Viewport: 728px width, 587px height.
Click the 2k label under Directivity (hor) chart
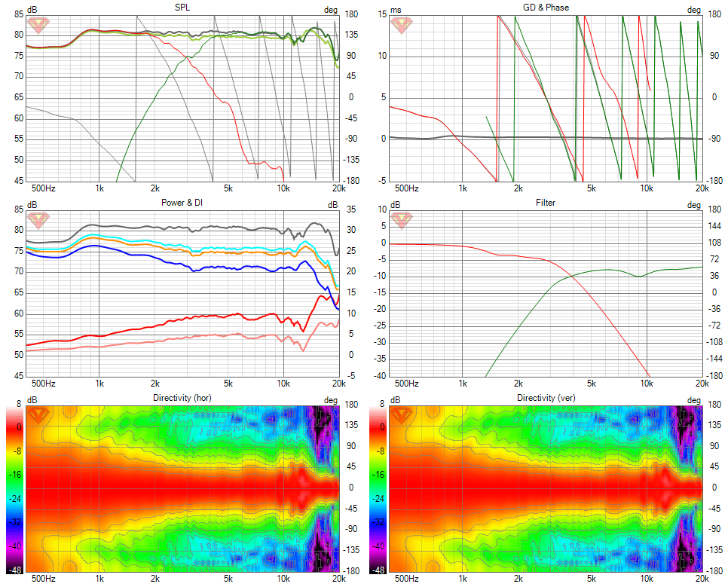[155, 579]
